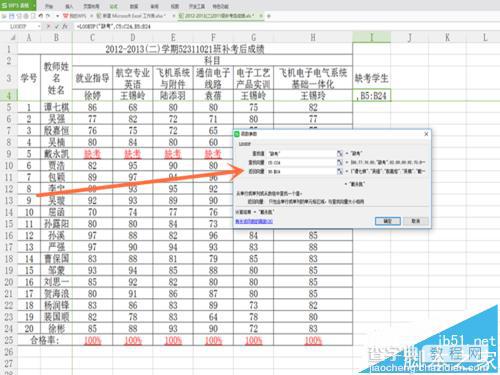Select row header 25

(x=9, y=340)
